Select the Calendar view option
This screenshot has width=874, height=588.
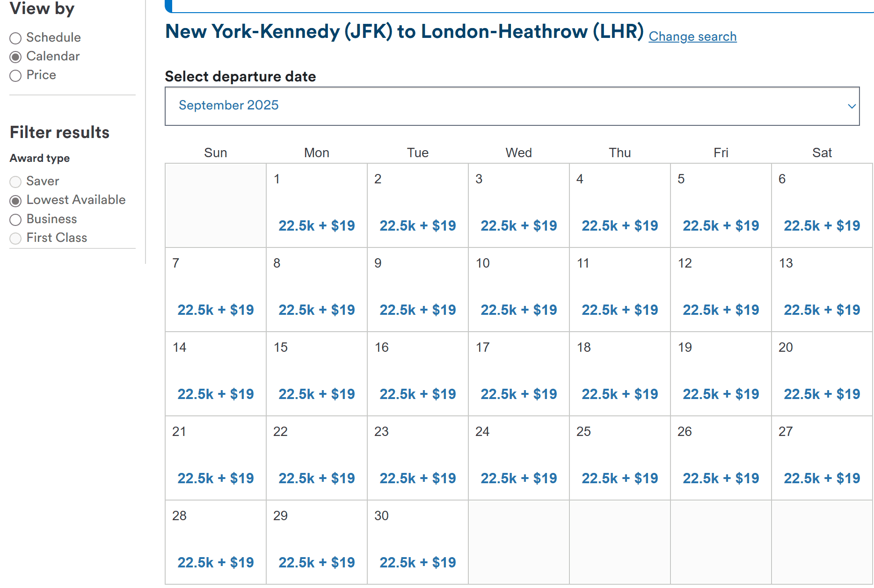17,57
